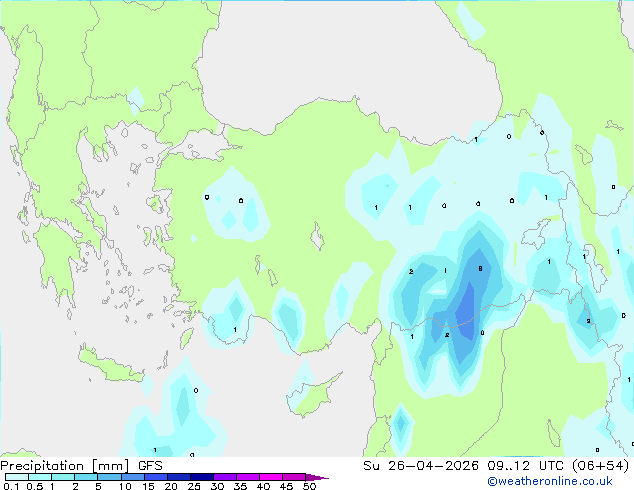Click the "GFS" model label
The width and height of the screenshot is (634, 490).
pyautogui.click(x=150, y=466)
